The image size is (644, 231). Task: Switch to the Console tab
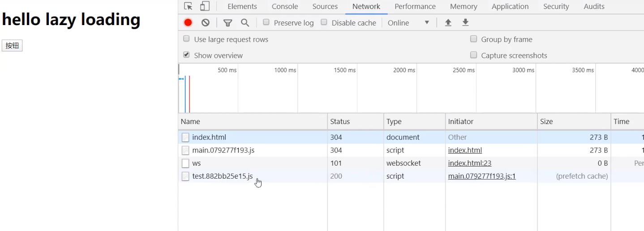click(285, 6)
